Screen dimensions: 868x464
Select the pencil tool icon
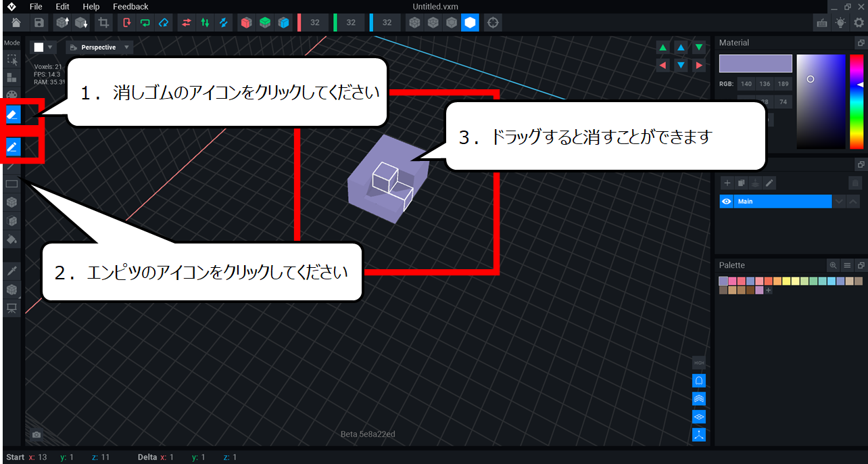(12, 146)
